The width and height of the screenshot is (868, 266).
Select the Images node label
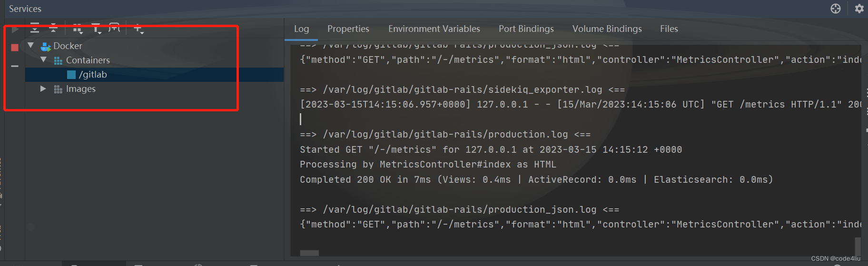(x=81, y=89)
